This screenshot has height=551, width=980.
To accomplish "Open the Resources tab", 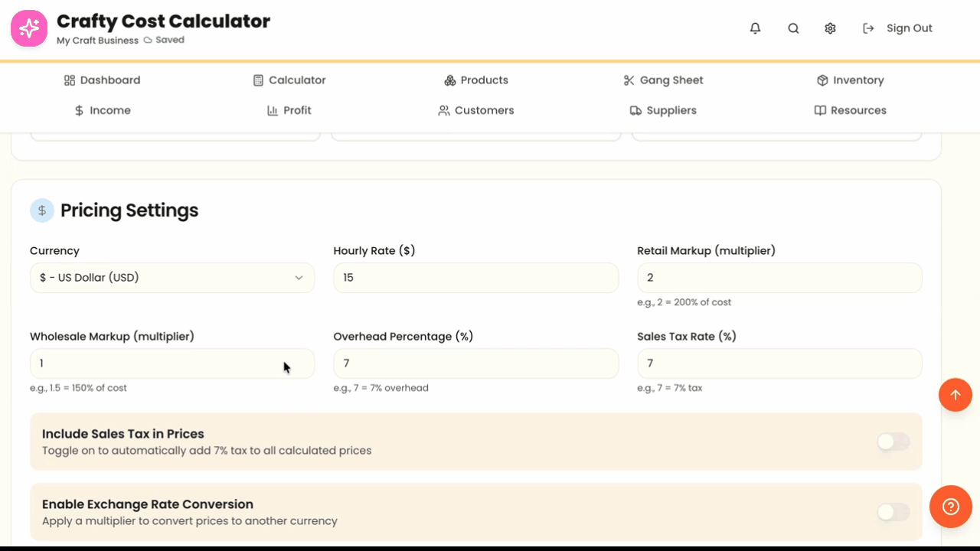I will pyautogui.click(x=850, y=110).
